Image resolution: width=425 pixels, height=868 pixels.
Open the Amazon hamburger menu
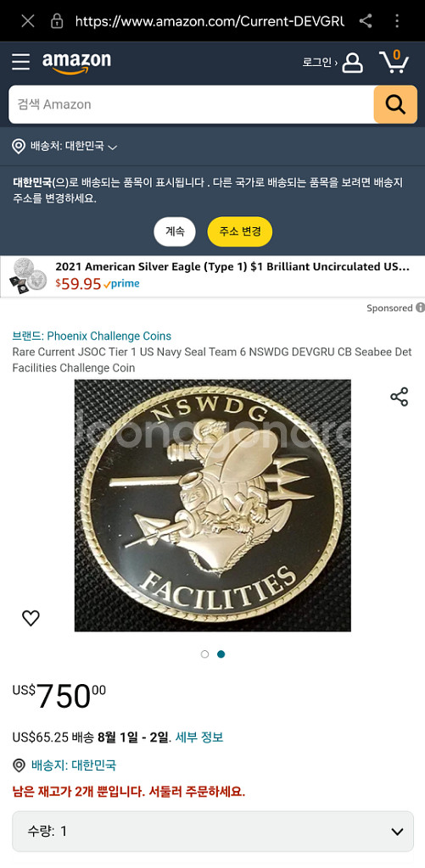[x=21, y=61]
